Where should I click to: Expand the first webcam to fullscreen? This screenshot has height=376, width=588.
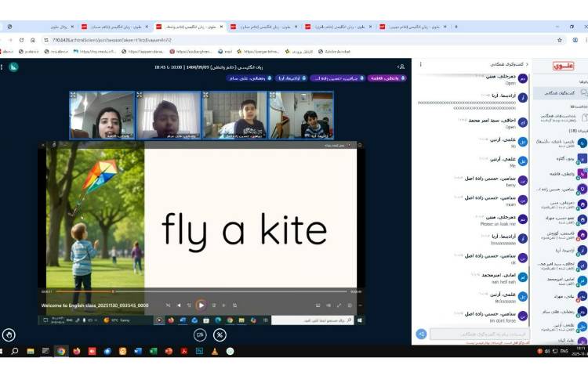coord(73,95)
